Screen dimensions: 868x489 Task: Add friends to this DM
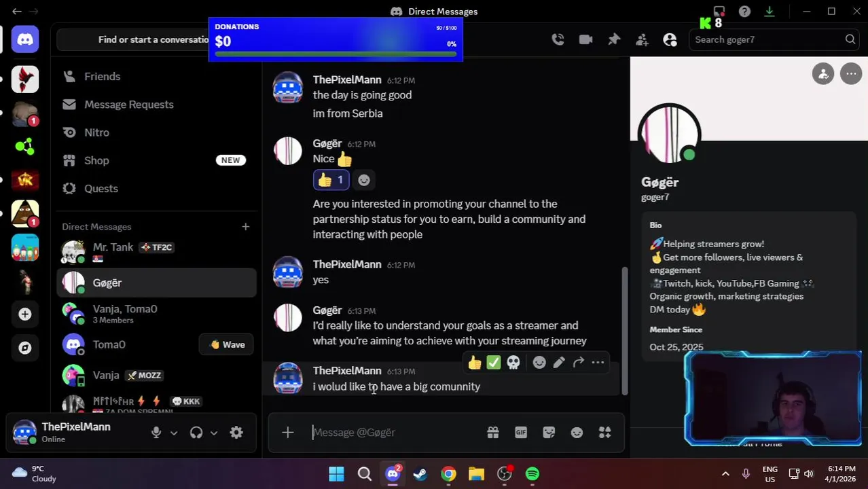click(x=642, y=39)
